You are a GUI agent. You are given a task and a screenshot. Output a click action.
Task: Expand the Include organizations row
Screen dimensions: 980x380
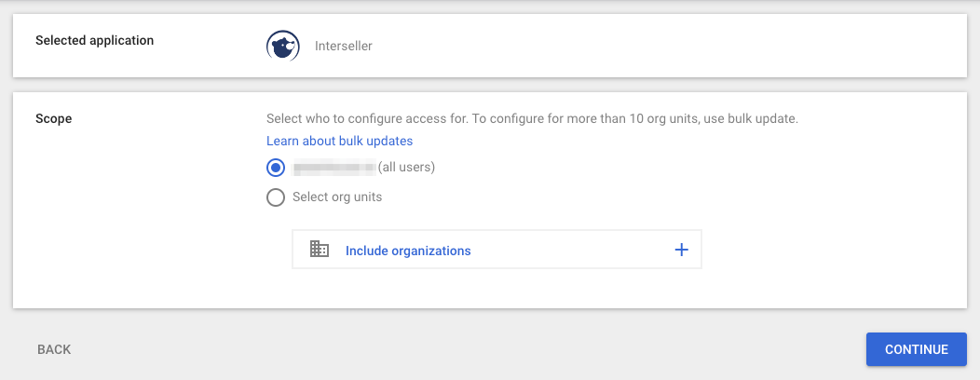click(497, 250)
